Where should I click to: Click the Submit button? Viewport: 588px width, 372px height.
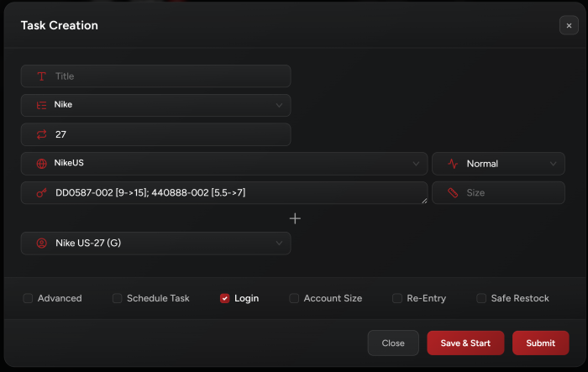[540, 343]
